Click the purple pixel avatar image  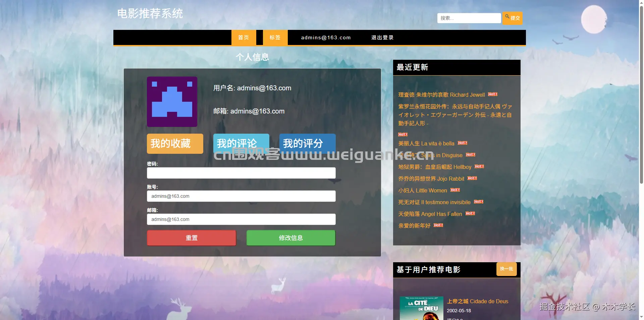click(172, 102)
